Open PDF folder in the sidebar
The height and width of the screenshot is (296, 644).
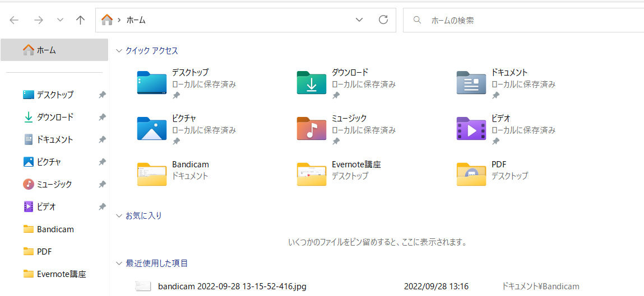pos(54,251)
